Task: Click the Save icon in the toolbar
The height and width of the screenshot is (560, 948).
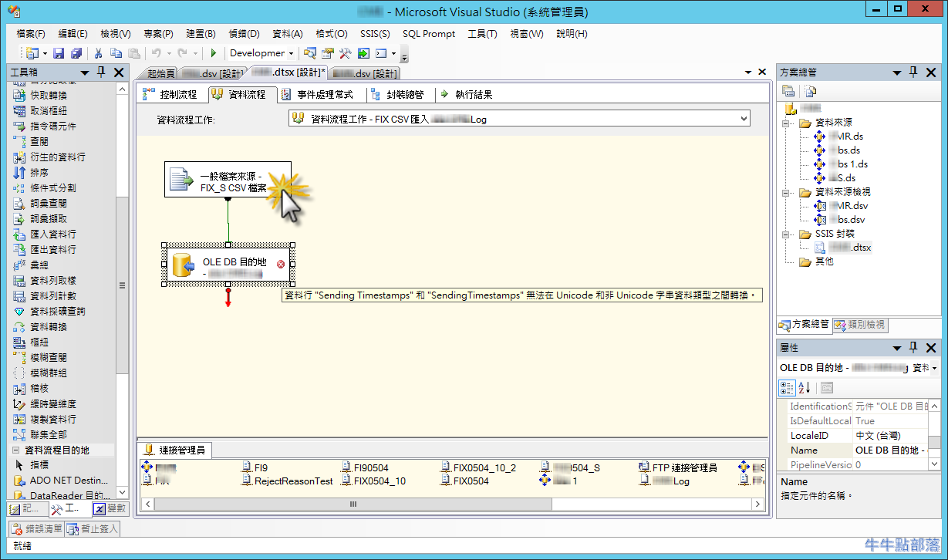Action: point(59,53)
